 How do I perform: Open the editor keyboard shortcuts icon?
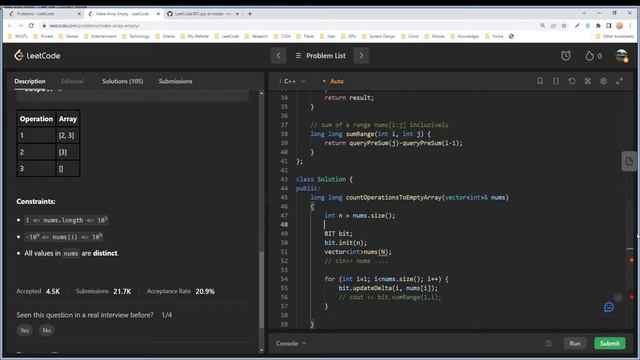coord(588,81)
